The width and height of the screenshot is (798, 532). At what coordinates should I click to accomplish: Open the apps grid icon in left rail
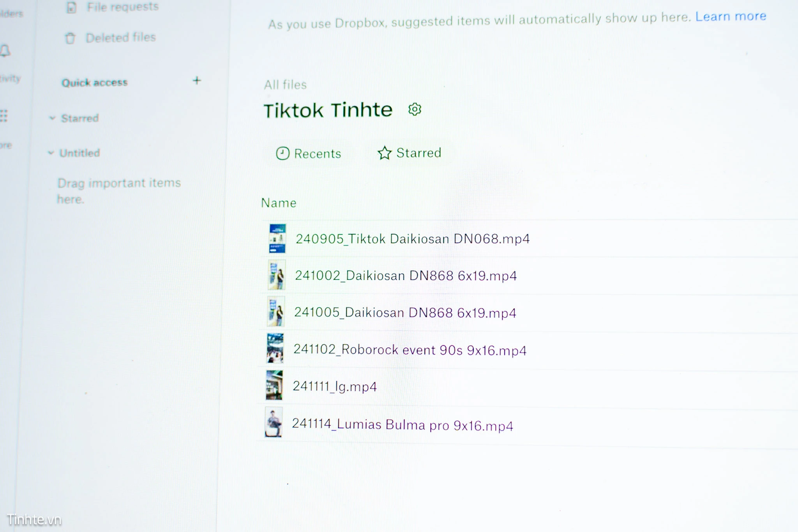tap(4, 116)
